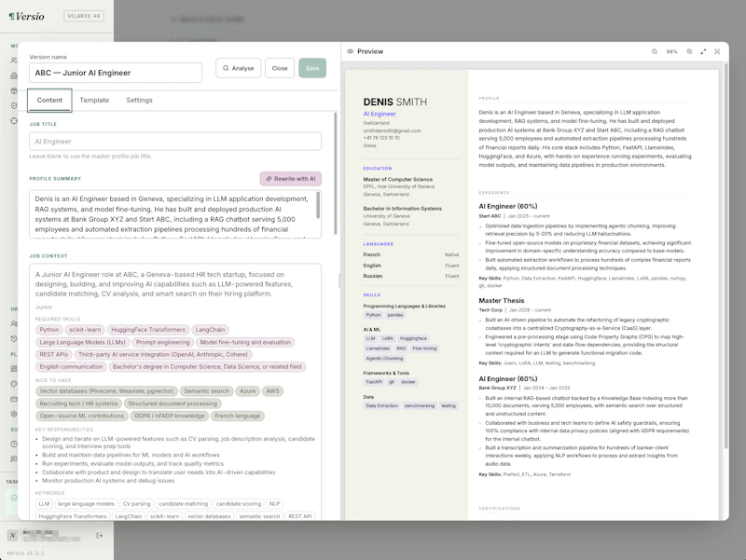Open the palette icon in the left sidebar
The width and height of the screenshot is (746, 560).
pos(14,384)
